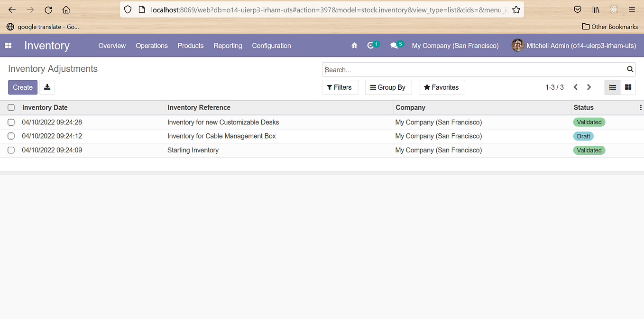Open the Configuration menu
This screenshot has width=644, height=319.
pos(271,46)
